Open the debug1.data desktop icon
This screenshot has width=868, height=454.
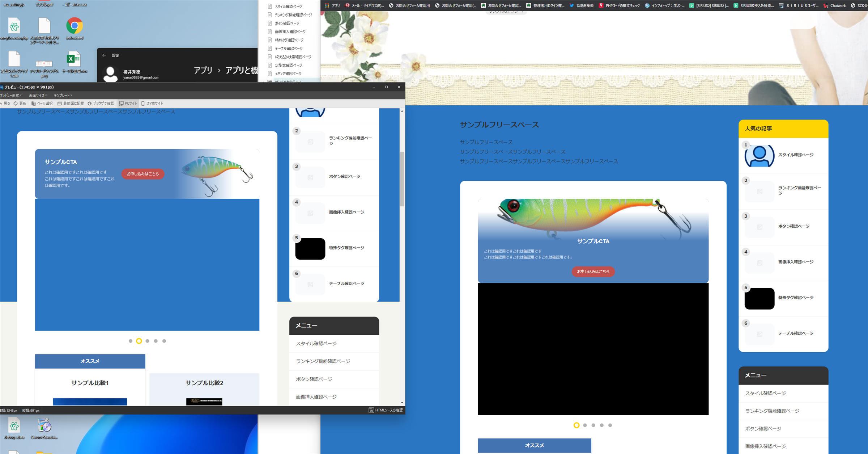click(x=14, y=429)
